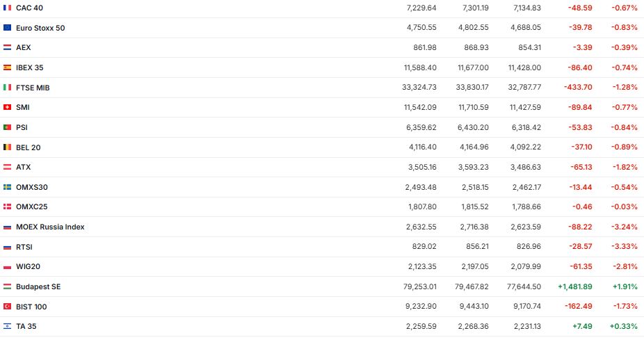Click the Israel flag icon beside TA 35
This screenshot has width=644, height=340.
point(7,326)
